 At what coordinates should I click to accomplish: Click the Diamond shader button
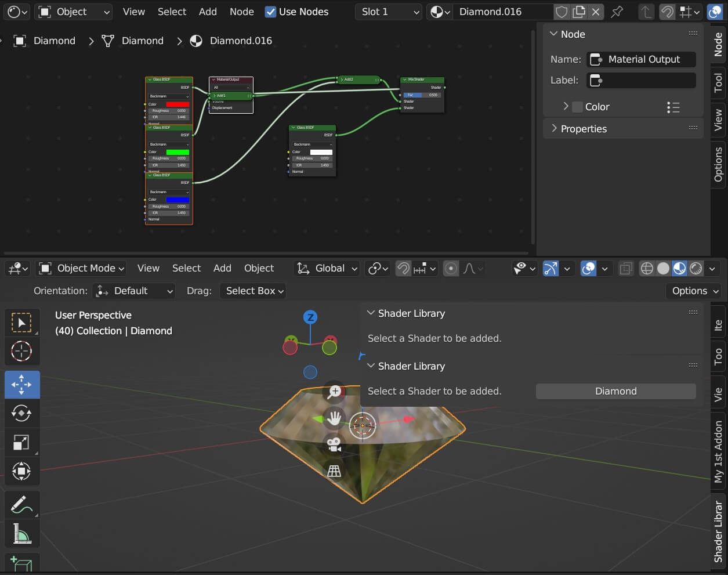click(615, 391)
